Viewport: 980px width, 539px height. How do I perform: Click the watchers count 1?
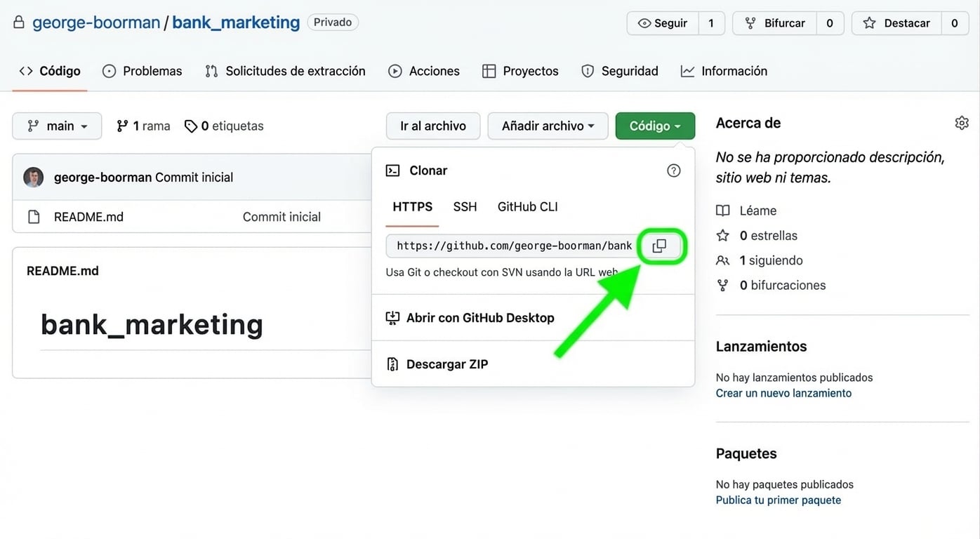711,23
